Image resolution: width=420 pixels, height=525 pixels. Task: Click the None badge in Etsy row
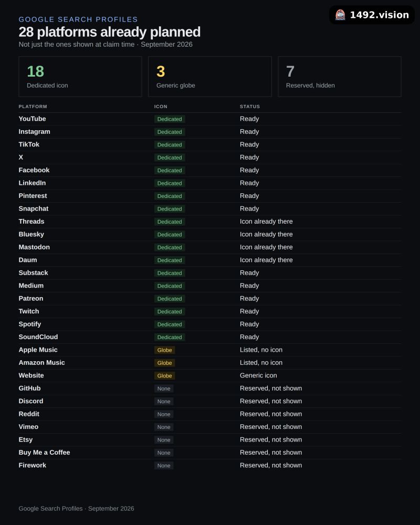164,440
